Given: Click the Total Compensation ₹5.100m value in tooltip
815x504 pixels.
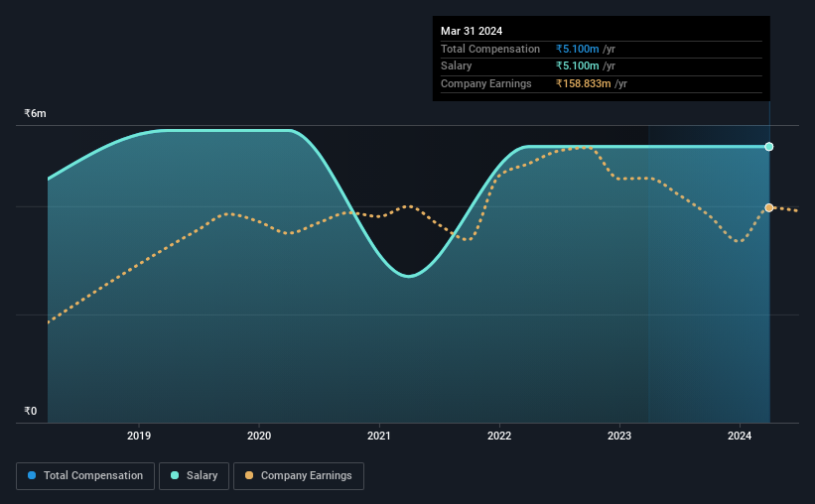Looking at the screenshot, I should click(x=578, y=49).
